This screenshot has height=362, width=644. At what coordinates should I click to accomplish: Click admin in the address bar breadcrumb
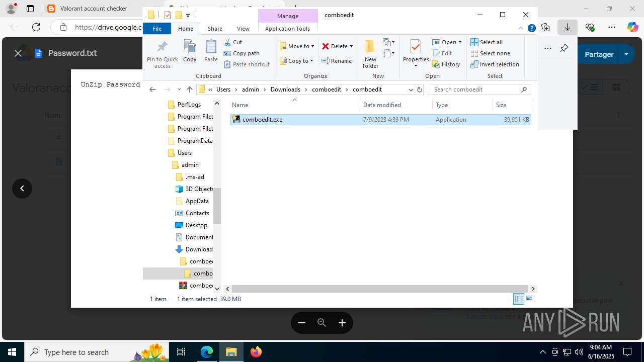(x=250, y=89)
